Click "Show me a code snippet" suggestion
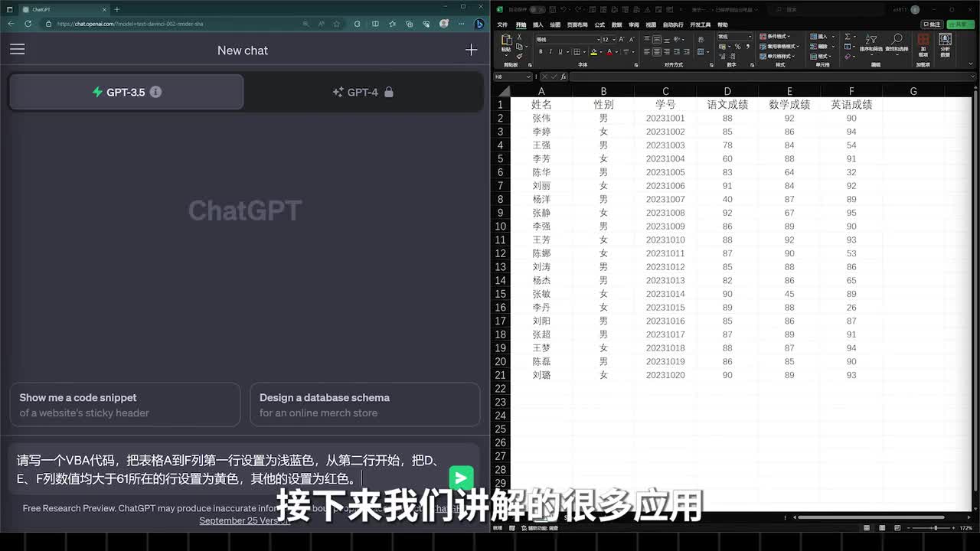Image resolution: width=980 pixels, height=551 pixels. pyautogui.click(x=125, y=405)
